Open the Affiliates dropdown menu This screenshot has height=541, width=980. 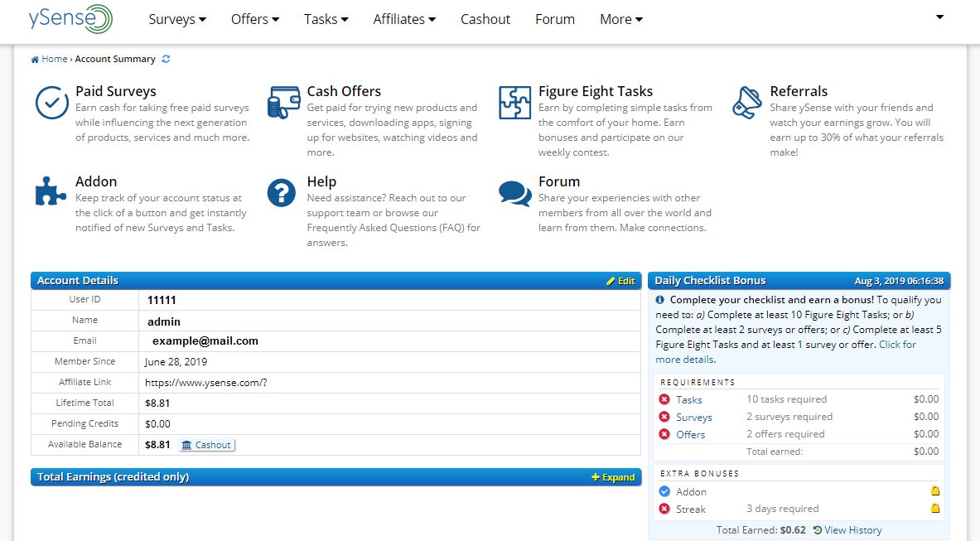click(x=404, y=19)
